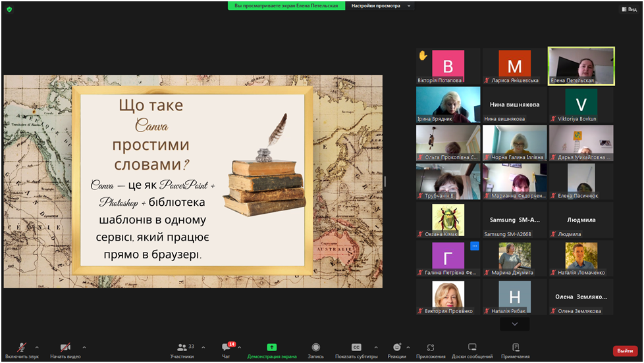Open the Чат panel with unread messages
Image resolution: width=644 pixels, height=363 pixels.
pyautogui.click(x=227, y=350)
